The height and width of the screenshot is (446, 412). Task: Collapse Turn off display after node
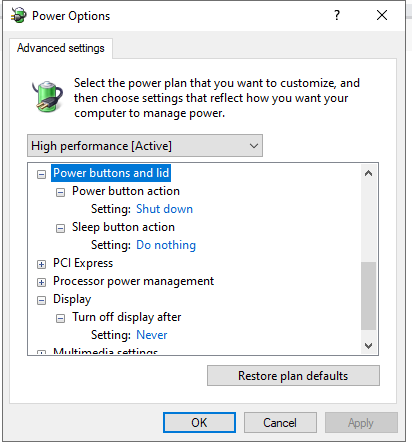[60, 318]
